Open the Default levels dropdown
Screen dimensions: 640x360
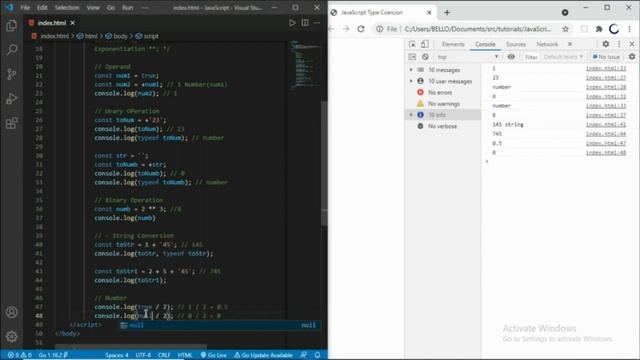pyautogui.click(x=563, y=57)
